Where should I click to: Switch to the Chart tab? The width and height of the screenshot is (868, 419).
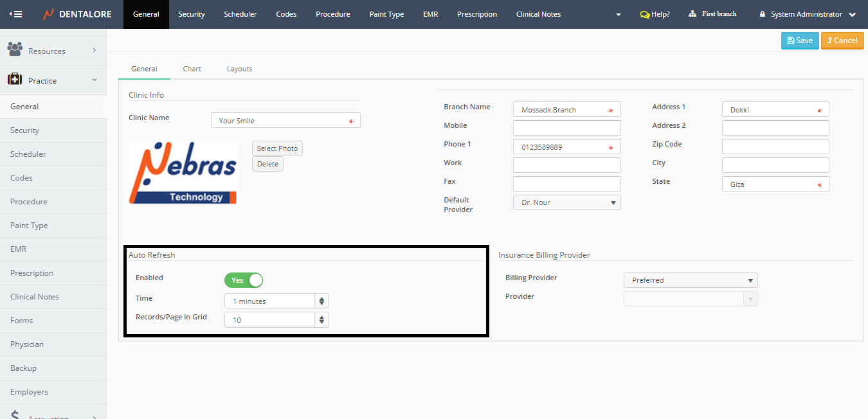coord(192,69)
